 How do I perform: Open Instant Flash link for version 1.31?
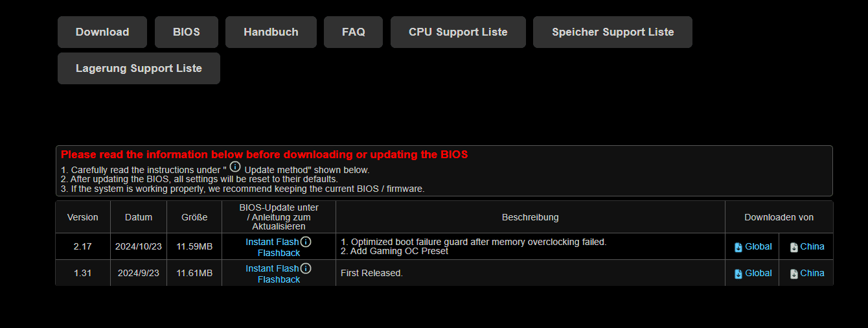pos(272,268)
